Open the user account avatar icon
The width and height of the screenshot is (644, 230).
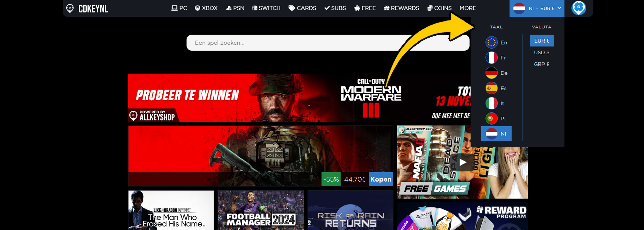coord(578,8)
